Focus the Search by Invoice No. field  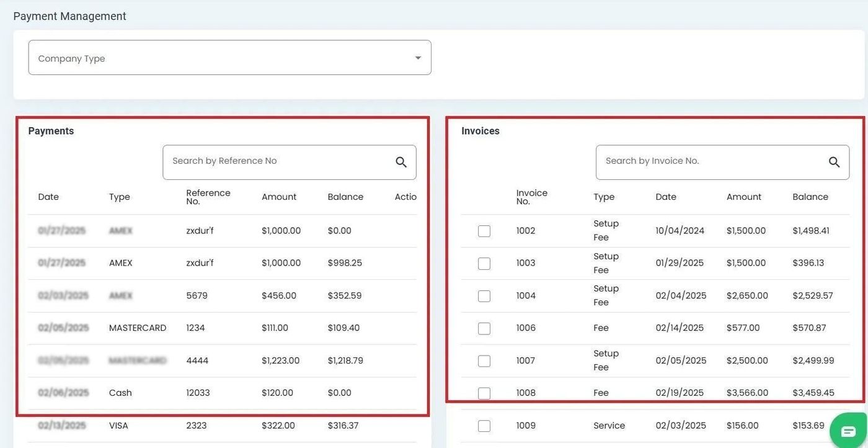pyautogui.click(x=710, y=161)
